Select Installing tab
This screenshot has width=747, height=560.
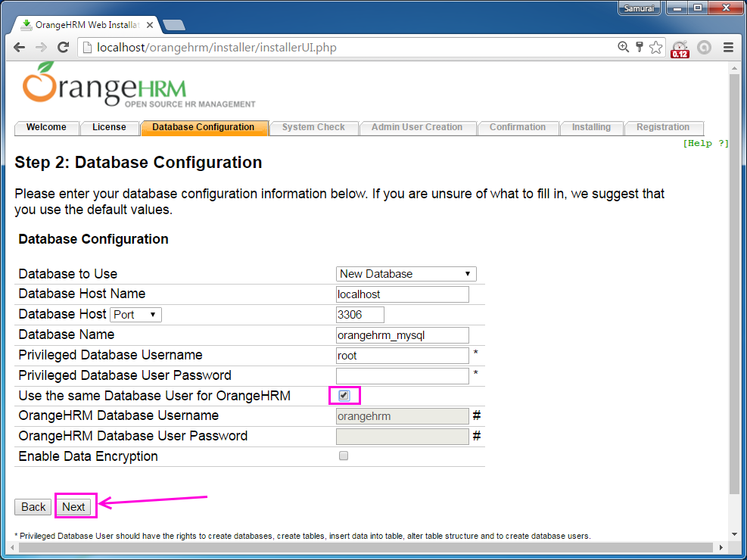[591, 127]
